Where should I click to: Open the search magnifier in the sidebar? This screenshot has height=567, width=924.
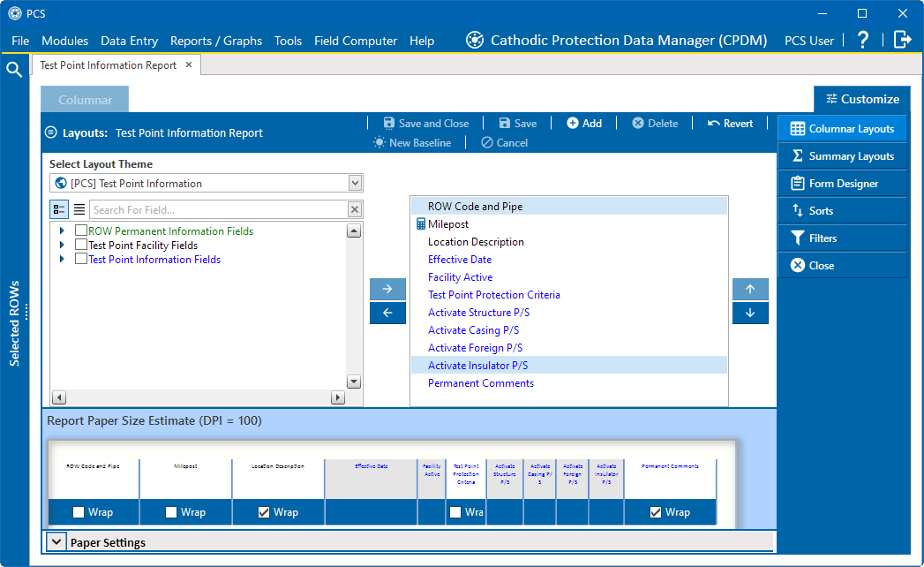click(14, 69)
